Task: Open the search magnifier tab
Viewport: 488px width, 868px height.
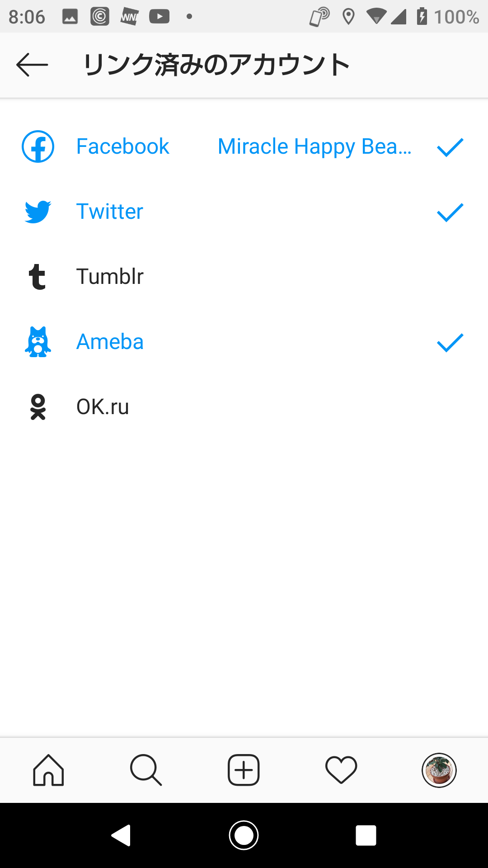Action: click(x=146, y=770)
